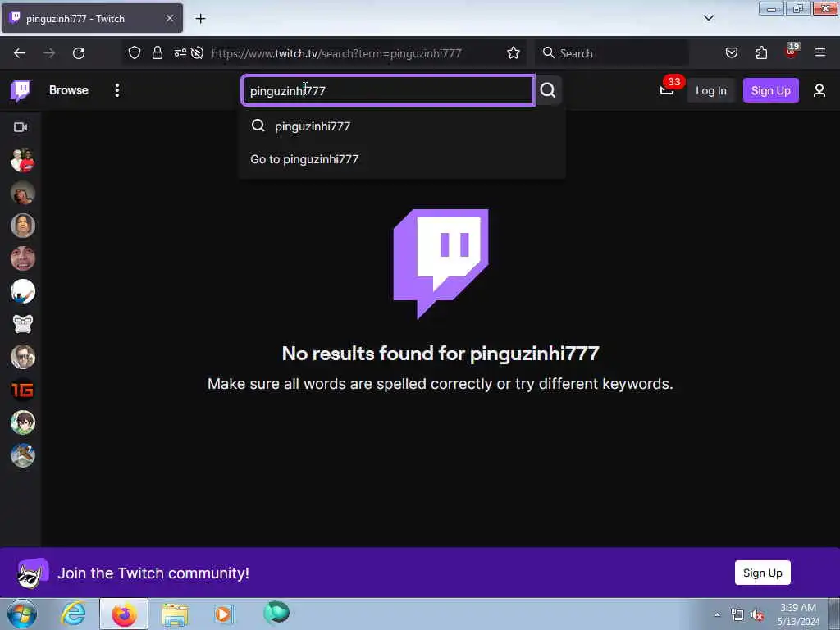Show hidden system tray icons
Viewport: 840px width, 630px height.
tap(717, 615)
